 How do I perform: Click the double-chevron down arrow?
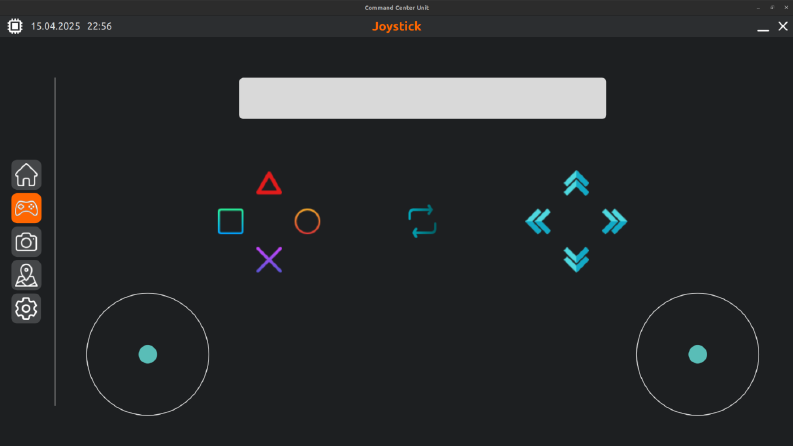click(577, 260)
